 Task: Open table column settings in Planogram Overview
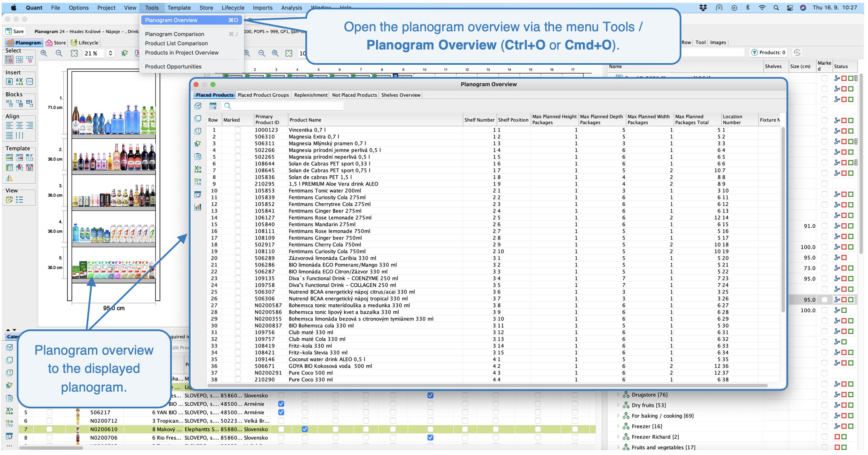[x=213, y=106]
